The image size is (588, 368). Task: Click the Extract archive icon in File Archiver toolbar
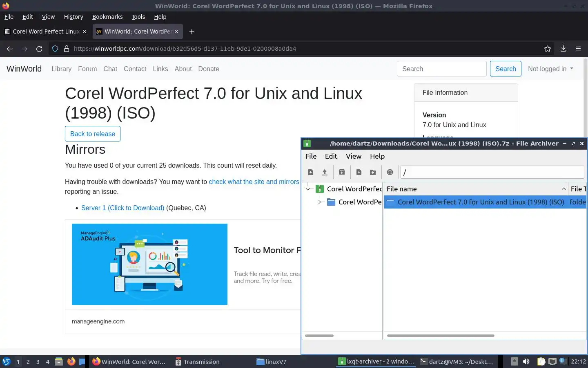point(342,172)
